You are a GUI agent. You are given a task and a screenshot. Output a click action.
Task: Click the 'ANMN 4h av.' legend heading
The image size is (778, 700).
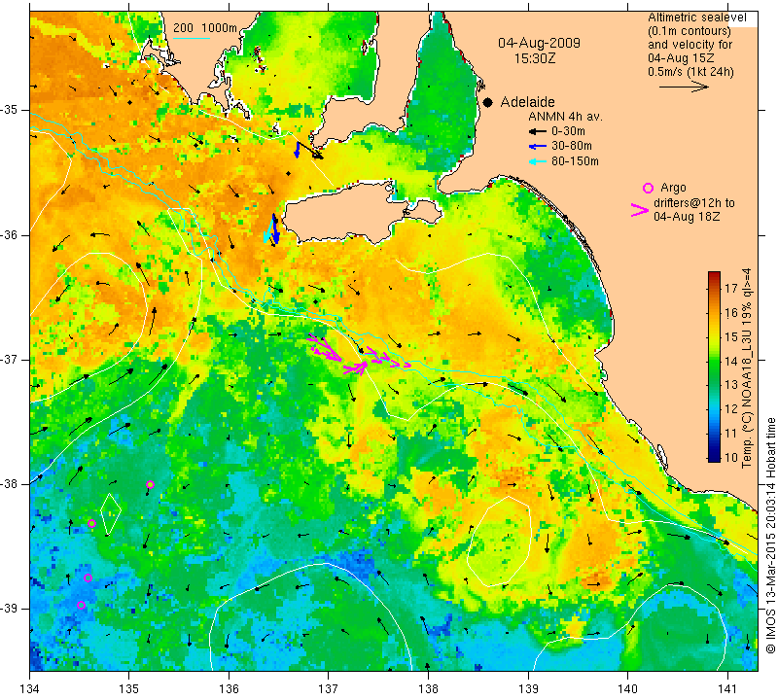pos(565,117)
